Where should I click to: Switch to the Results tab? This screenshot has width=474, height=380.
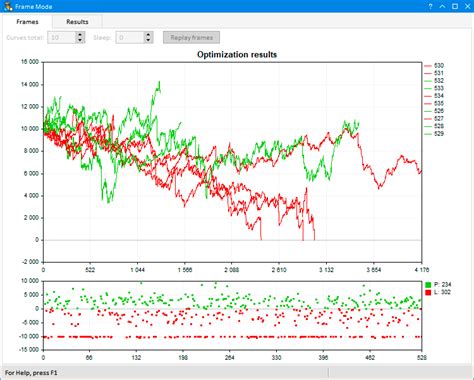[77, 22]
